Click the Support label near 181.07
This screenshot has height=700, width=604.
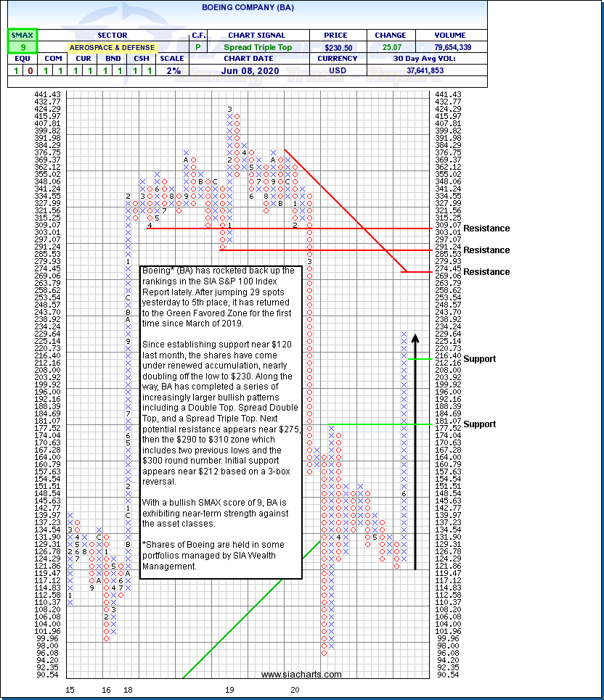480,424
